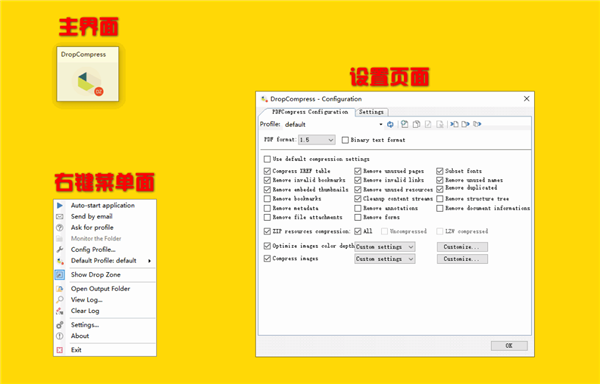Click the new profile icon in toolbar

tap(404, 124)
